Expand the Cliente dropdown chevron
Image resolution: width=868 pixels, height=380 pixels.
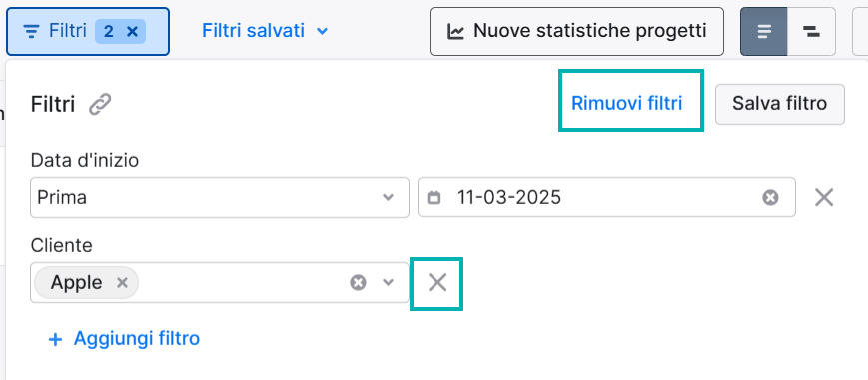389,283
